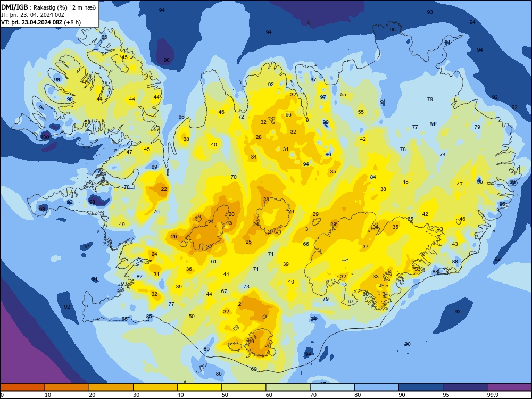Click the 40–50 bright yellow legend swatch
Image resolution: width=532 pixels, height=399 pixels.
(199, 387)
